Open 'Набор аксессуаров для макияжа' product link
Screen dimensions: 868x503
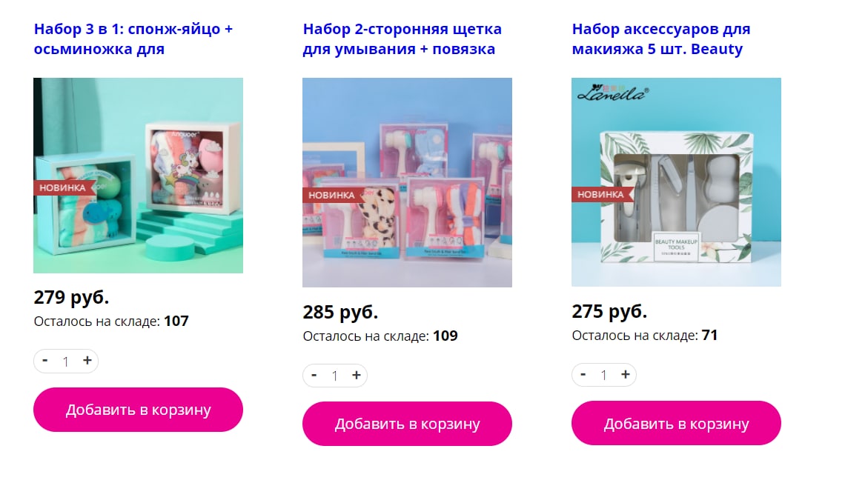pos(661,39)
